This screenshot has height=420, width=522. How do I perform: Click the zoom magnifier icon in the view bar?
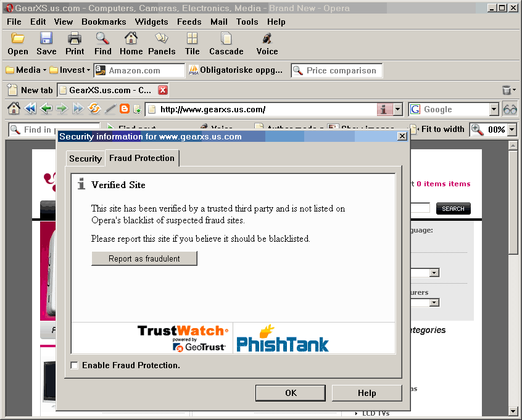477,130
